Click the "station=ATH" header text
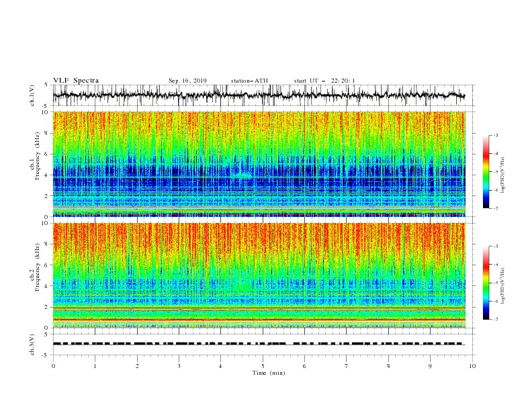Viewport: 532px width, 411px height. click(x=249, y=81)
